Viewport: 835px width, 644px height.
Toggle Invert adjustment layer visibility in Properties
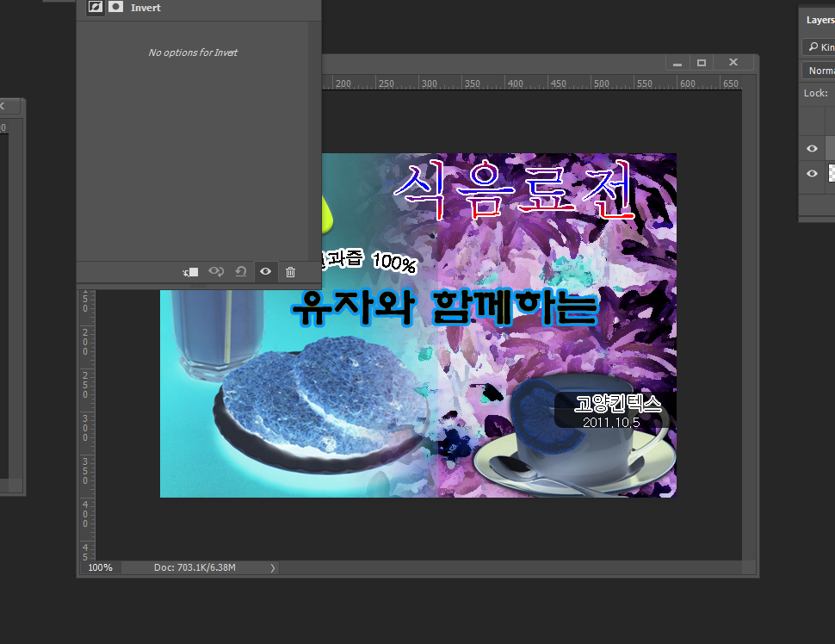(x=266, y=272)
